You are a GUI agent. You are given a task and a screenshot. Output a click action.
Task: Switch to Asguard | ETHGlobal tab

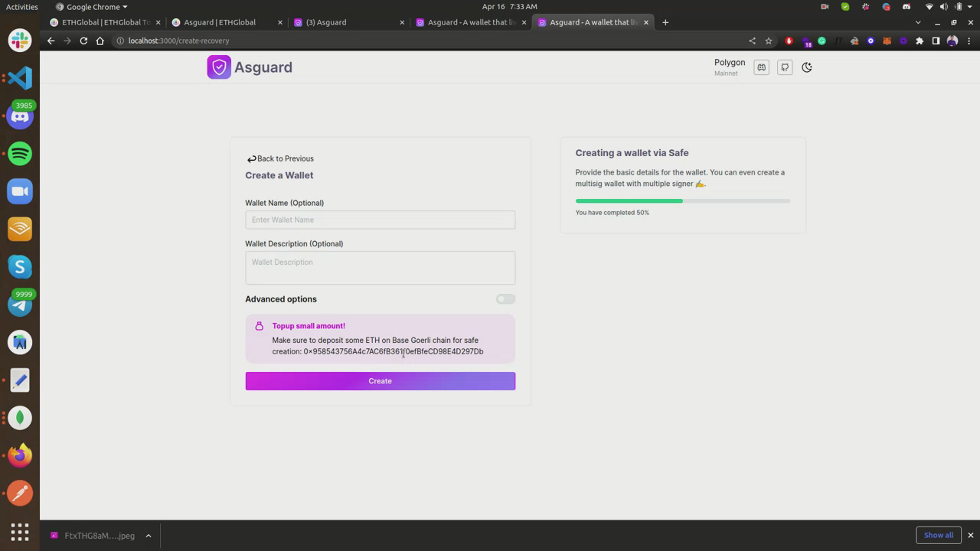[226, 22]
